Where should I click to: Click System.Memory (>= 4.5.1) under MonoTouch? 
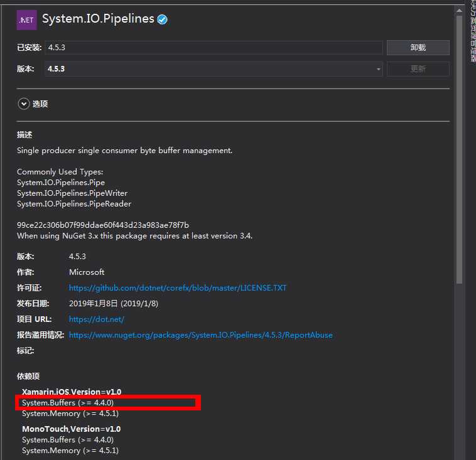pos(70,451)
